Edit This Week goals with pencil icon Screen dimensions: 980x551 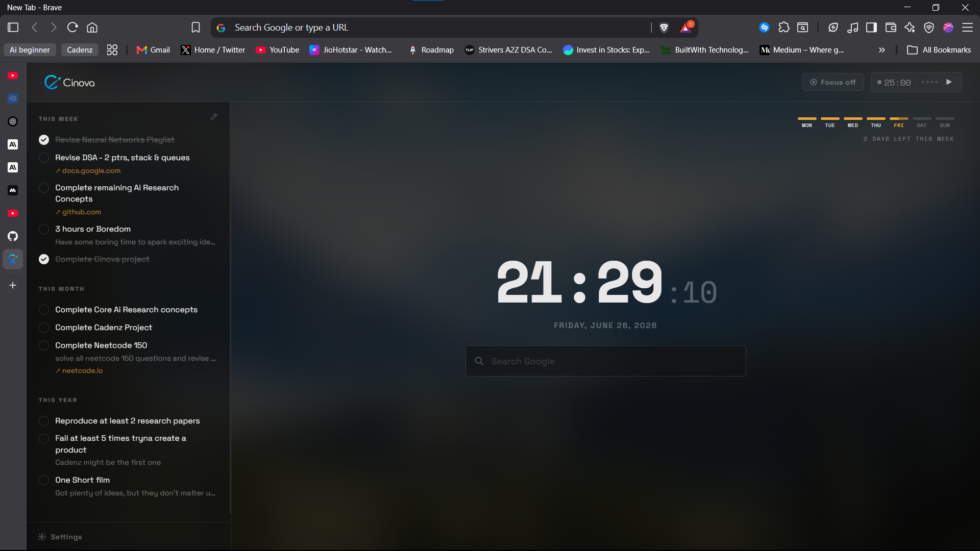(x=214, y=117)
